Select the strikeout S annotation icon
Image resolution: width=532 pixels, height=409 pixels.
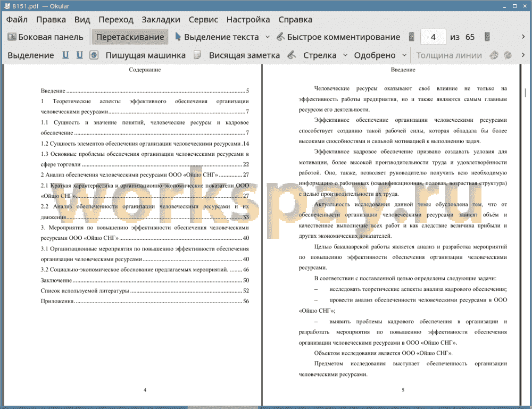94,55
